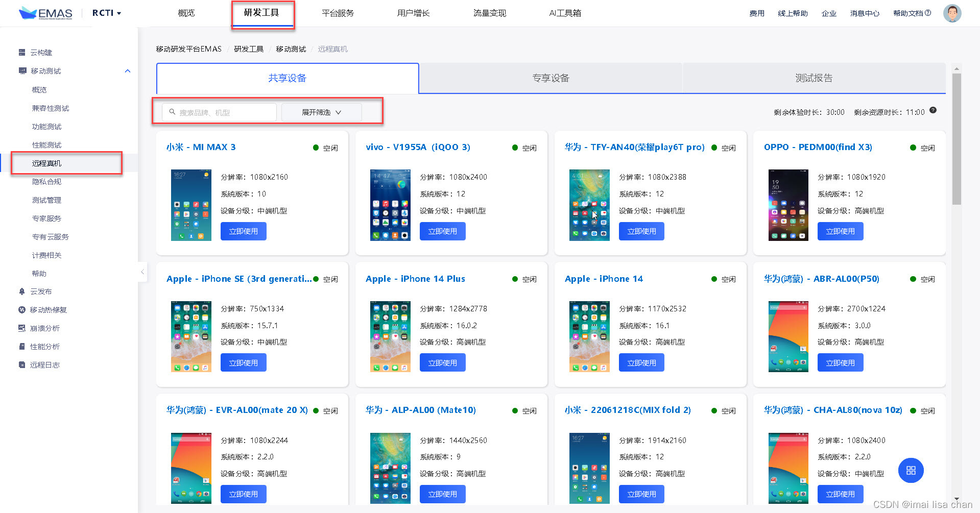The image size is (980, 513).
Task: Open 帮助文档
Action: click(x=912, y=13)
